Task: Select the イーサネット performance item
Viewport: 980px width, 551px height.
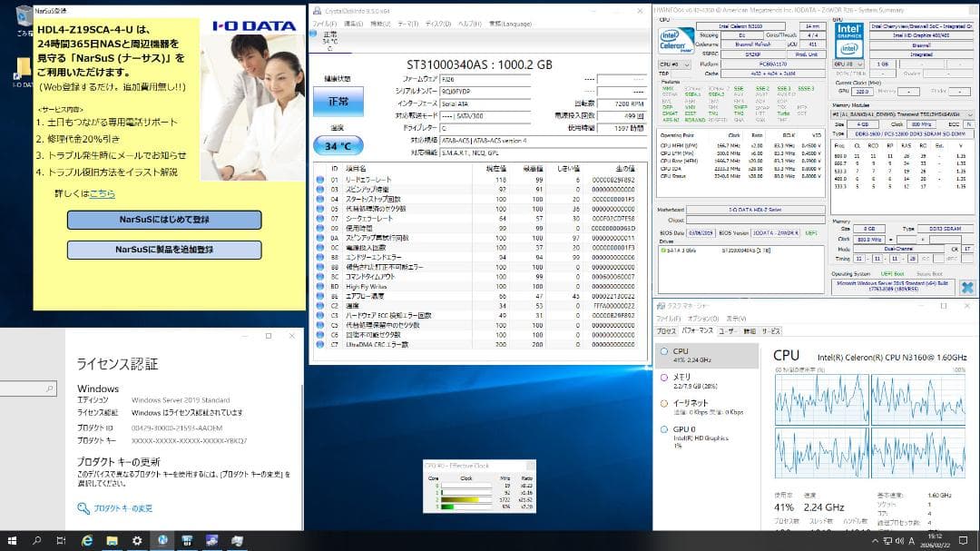Action: click(x=707, y=408)
